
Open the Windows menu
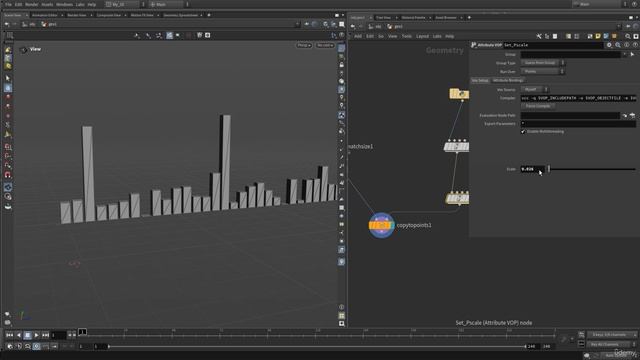tap(64, 4)
